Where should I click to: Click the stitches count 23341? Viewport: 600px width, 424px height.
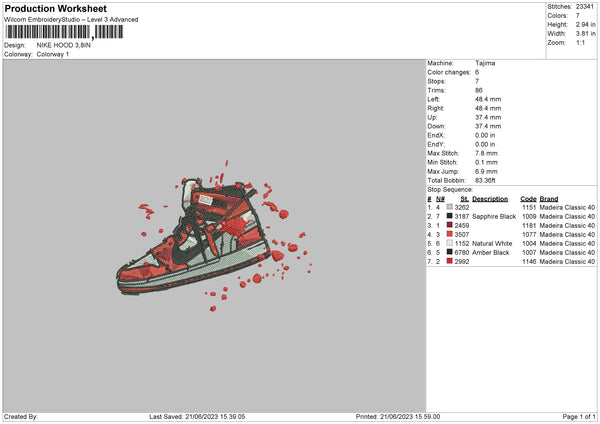coord(585,7)
